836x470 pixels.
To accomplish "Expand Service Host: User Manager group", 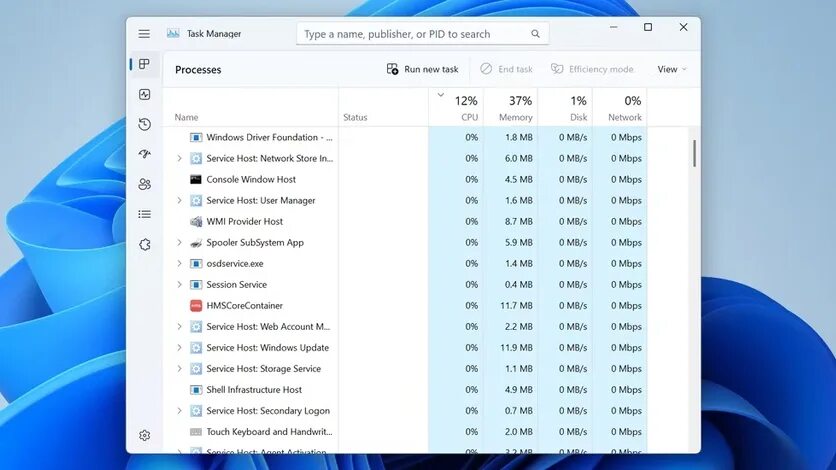I will [179, 200].
